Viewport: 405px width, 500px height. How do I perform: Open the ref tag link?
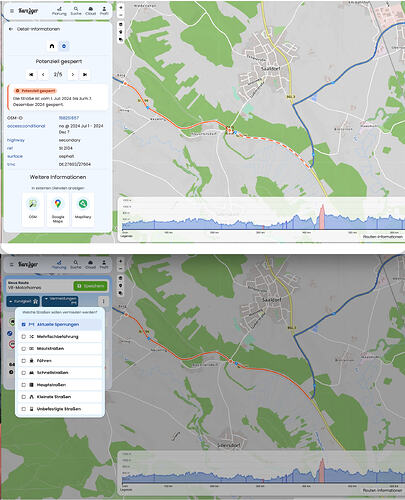(x=10, y=148)
